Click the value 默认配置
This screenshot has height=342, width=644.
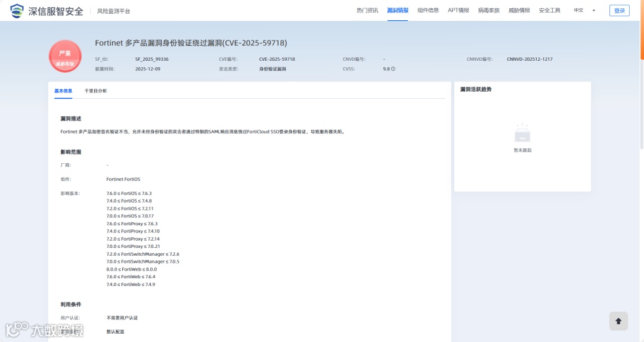(115, 332)
